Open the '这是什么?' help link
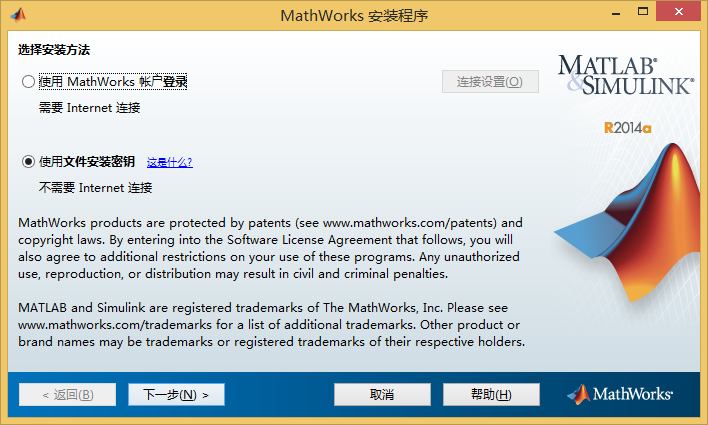The height and width of the screenshot is (425, 708). (170, 162)
